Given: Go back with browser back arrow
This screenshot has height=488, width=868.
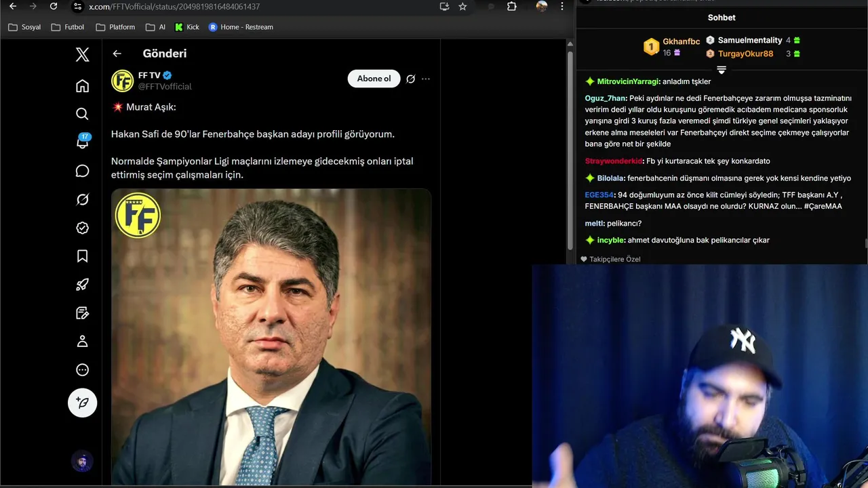Looking at the screenshot, I should pos(12,6).
